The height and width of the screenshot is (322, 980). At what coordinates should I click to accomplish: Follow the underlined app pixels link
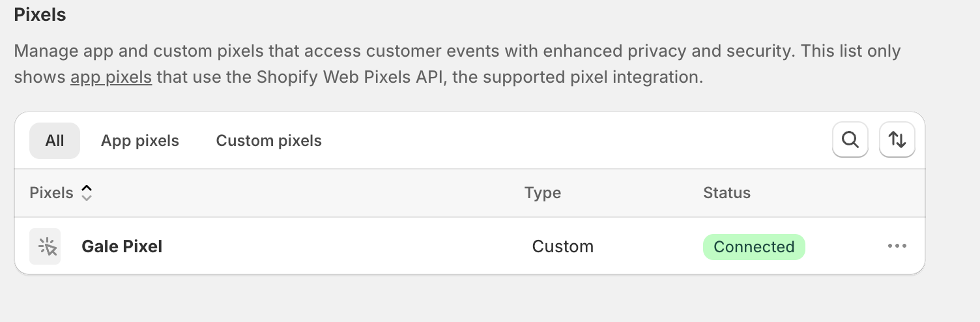(x=111, y=78)
